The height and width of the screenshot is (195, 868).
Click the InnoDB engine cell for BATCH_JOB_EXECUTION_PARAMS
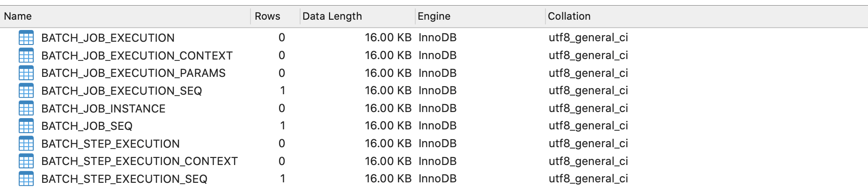tap(437, 73)
